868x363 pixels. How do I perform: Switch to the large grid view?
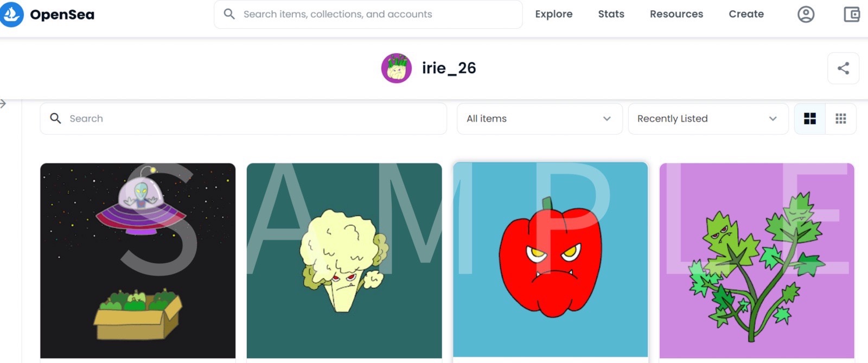click(809, 119)
